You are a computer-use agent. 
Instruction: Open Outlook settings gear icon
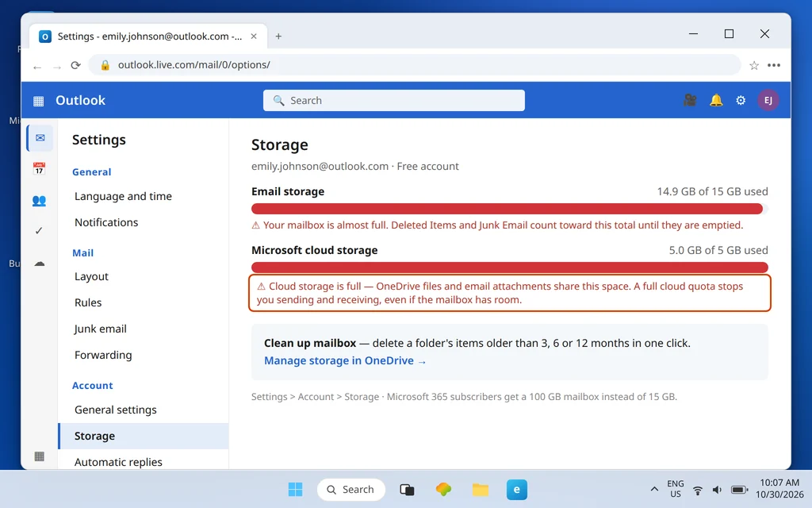pos(741,100)
